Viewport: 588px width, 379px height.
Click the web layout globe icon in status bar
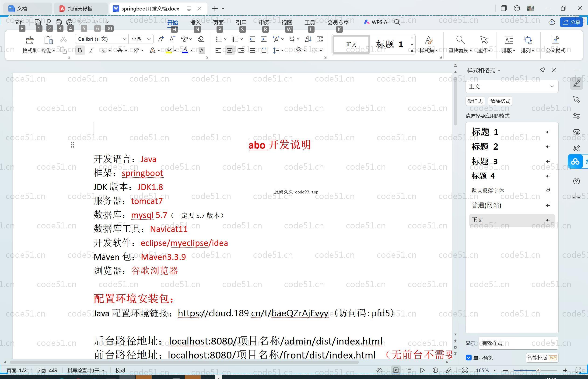pos(435,370)
